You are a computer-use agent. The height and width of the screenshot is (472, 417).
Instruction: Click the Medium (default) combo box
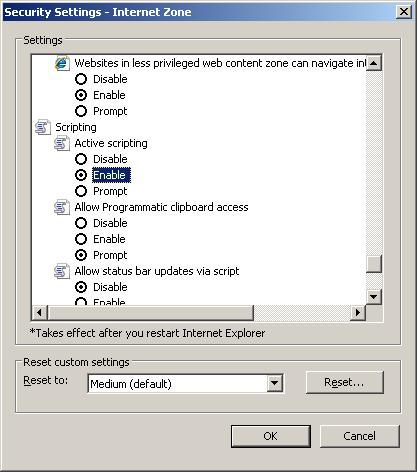coord(185,383)
